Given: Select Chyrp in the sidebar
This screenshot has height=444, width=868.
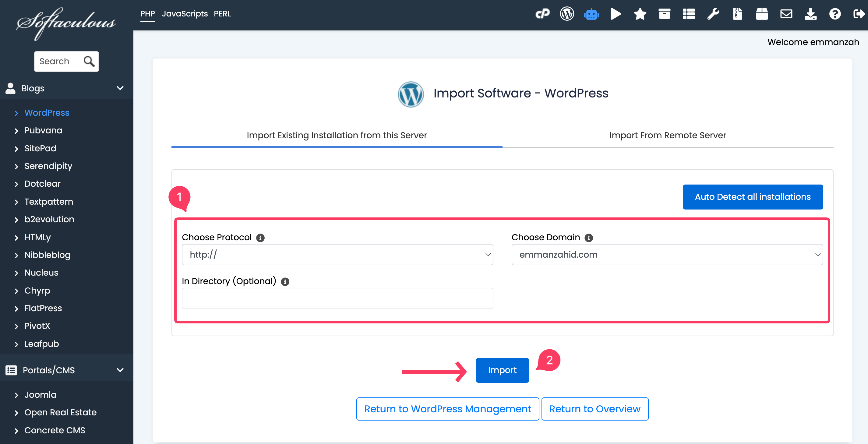Looking at the screenshot, I should 37,291.
